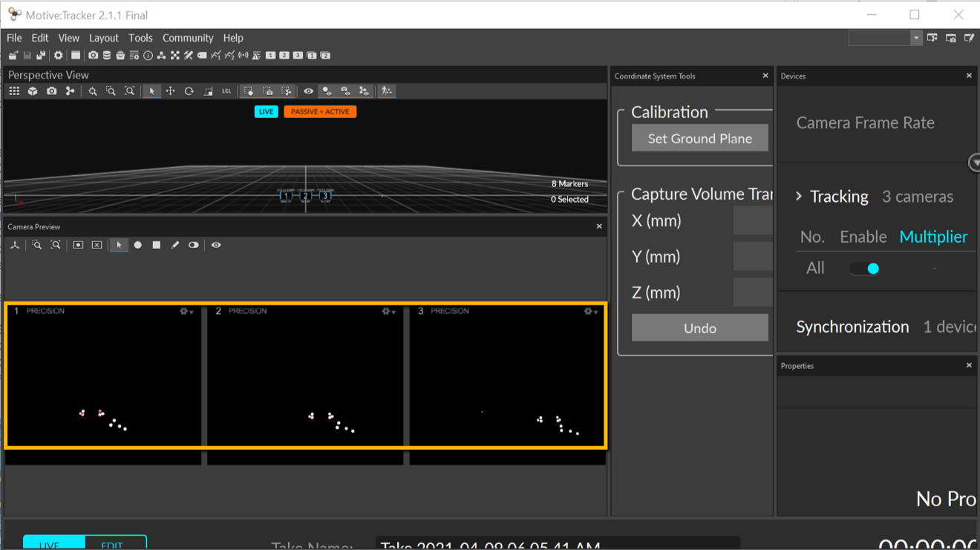980x550 pixels.
Task: Toggle the eye icon in Camera Preview toolbar
Action: pos(216,245)
